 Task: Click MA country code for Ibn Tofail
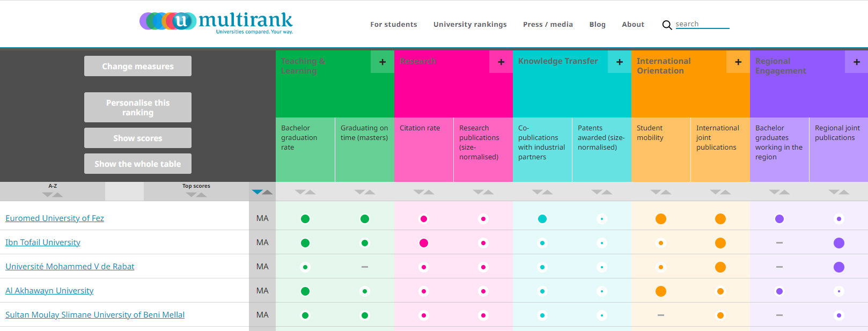262,242
